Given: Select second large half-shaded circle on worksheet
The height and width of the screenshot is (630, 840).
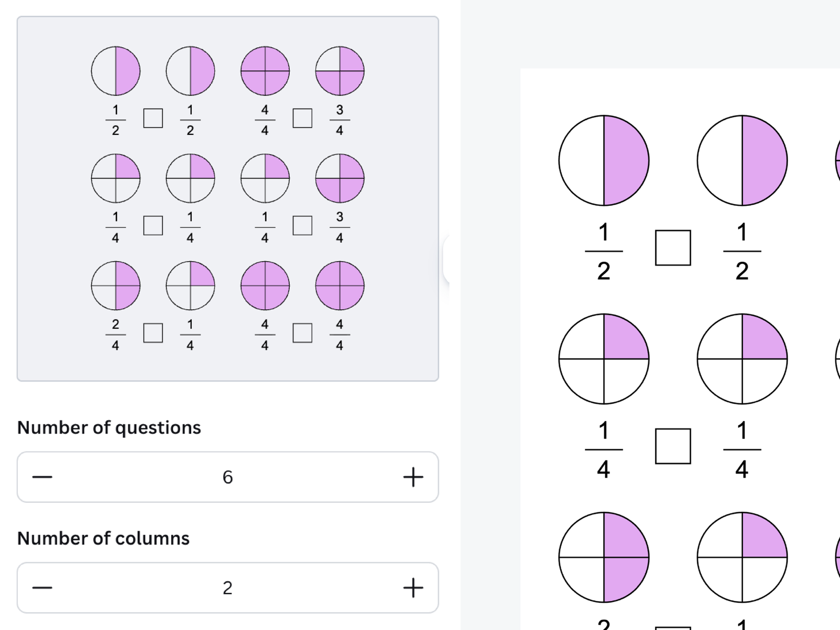Looking at the screenshot, I should 742,161.
